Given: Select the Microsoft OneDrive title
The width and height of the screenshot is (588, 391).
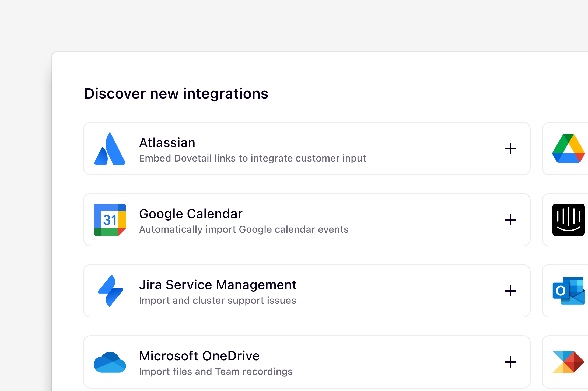Looking at the screenshot, I should (199, 356).
